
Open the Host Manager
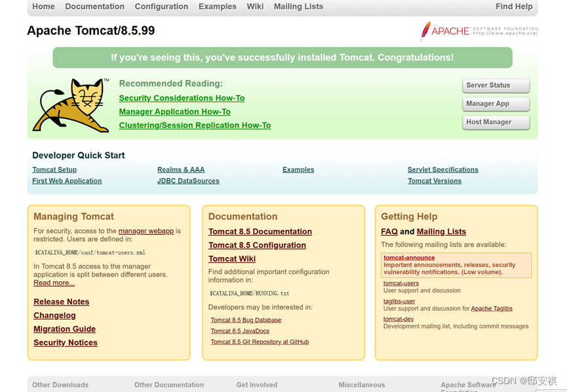(x=496, y=122)
